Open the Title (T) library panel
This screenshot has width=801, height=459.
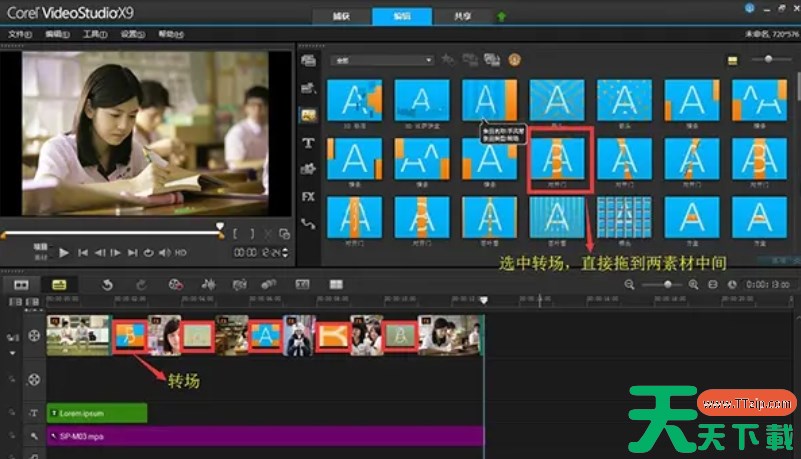pos(308,143)
